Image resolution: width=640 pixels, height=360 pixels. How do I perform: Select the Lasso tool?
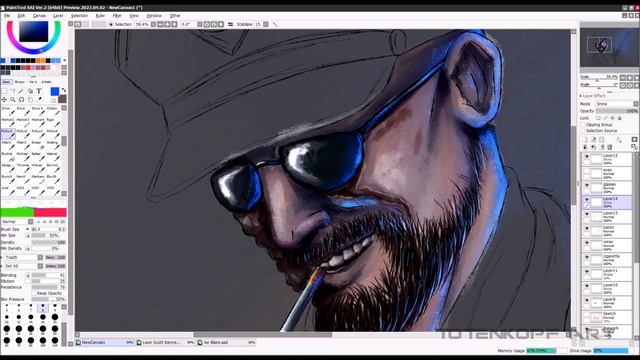point(13,91)
